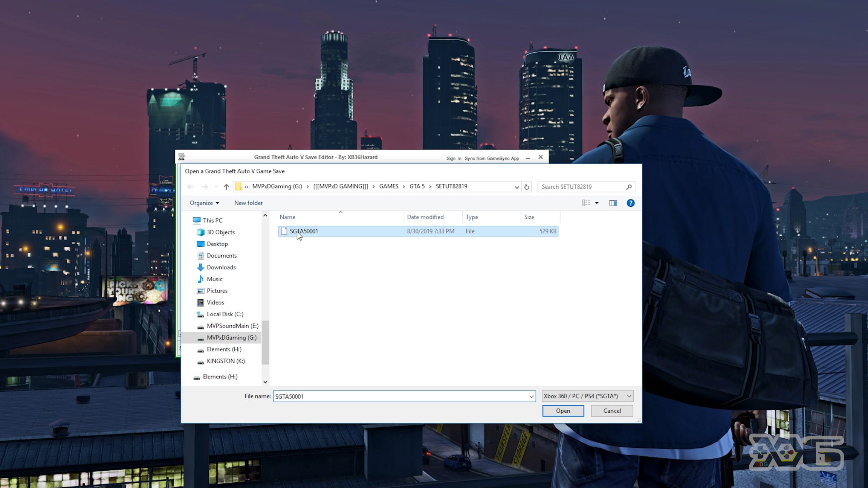Click the address bar folder icon
The image size is (868, 488).
tap(238, 187)
